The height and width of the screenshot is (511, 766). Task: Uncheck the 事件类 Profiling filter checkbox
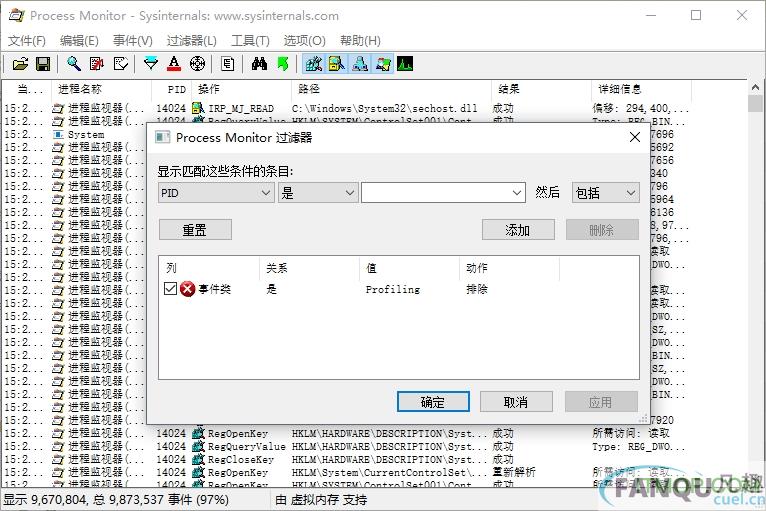[170, 289]
